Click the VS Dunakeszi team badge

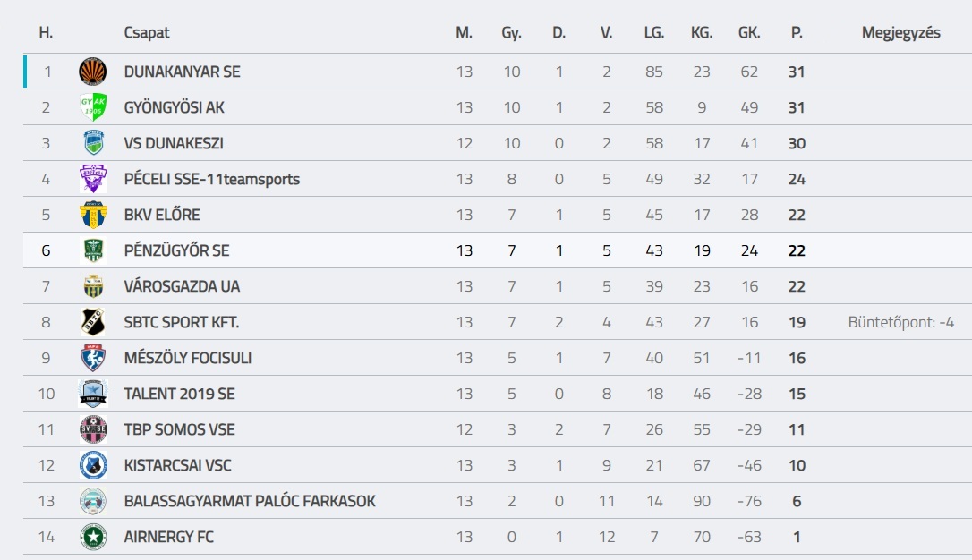tap(93, 143)
